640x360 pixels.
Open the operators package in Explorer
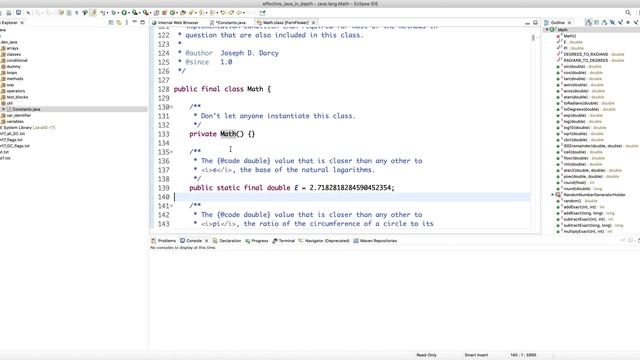13,91
